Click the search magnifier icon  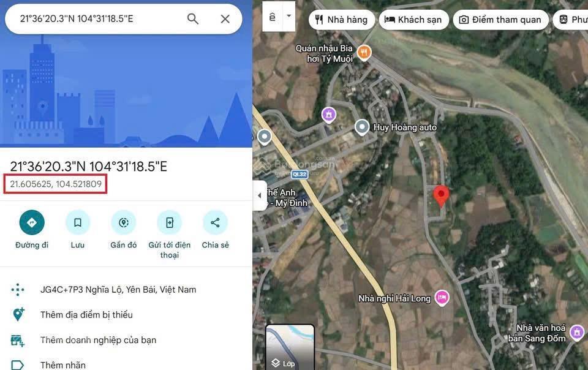click(193, 19)
